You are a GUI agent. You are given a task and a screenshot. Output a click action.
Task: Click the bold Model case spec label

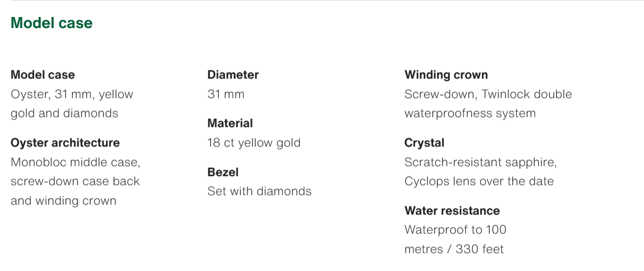tap(43, 75)
